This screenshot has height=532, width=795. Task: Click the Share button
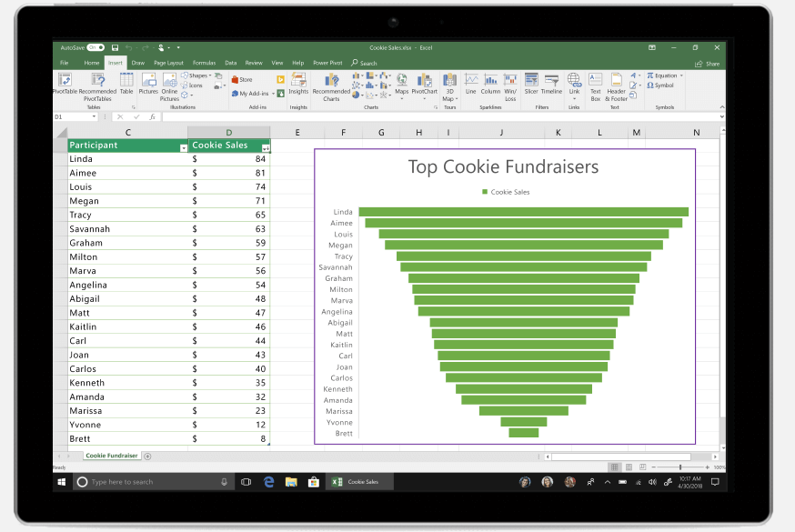(708, 64)
